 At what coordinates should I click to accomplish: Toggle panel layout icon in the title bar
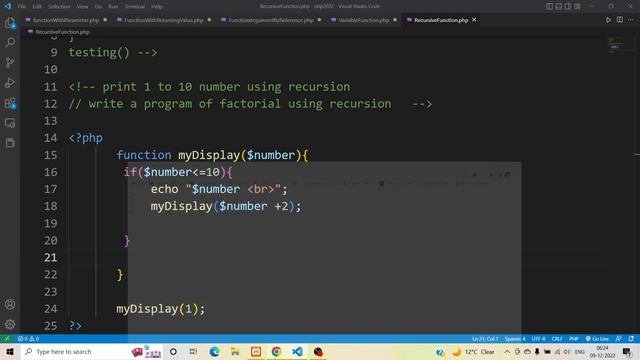click(559, 6)
